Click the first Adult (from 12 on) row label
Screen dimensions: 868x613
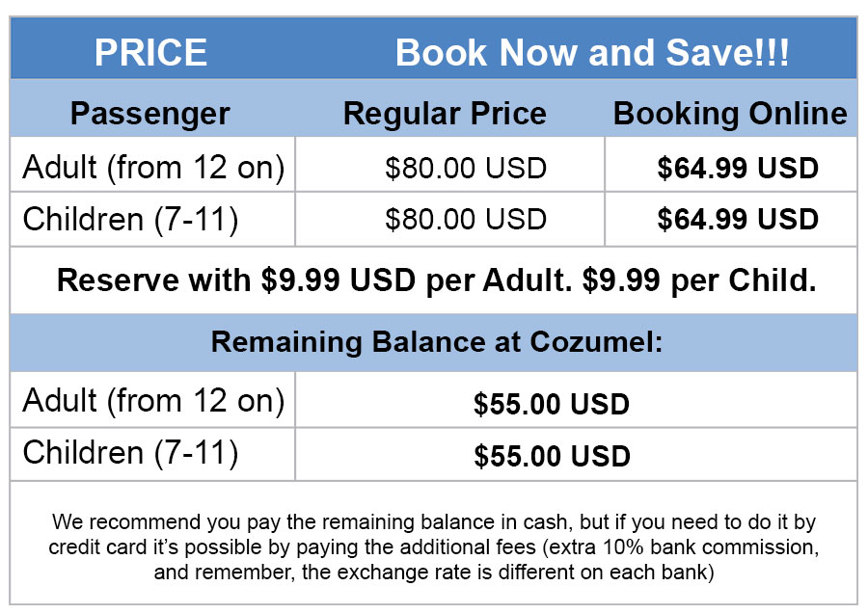point(153,168)
